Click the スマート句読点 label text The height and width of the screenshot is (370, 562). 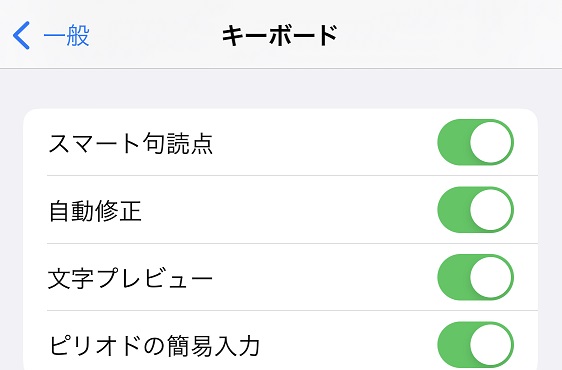(130, 143)
